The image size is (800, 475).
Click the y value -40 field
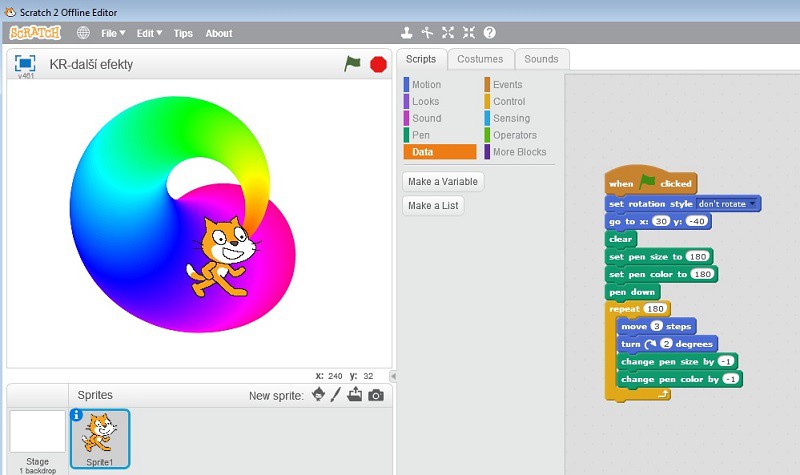click(x=696, y=221)
